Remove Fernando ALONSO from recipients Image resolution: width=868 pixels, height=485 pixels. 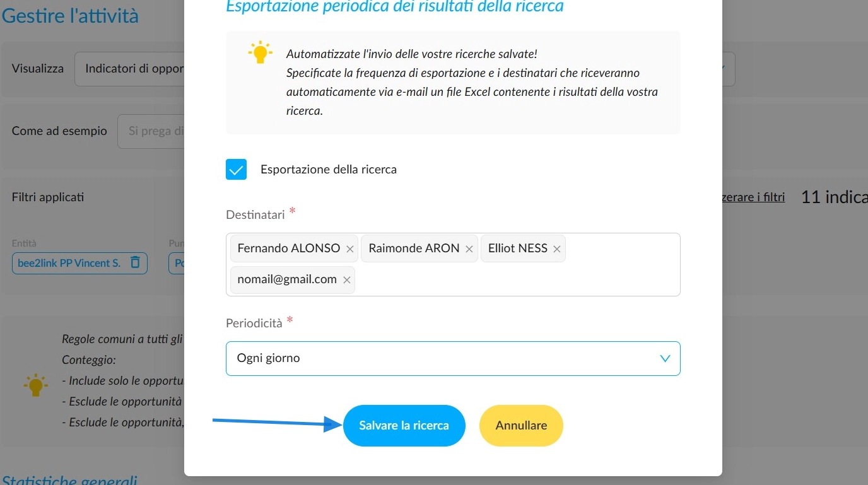point(349,249)
